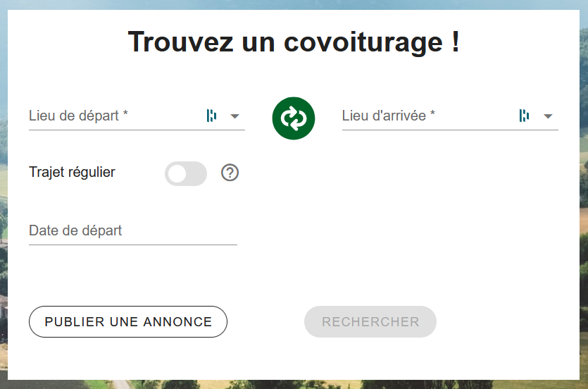The image size is (588, 389).
Task: Click the white knob of the regular trip switch
Action: pyautogui.click(x=177, y=174)
